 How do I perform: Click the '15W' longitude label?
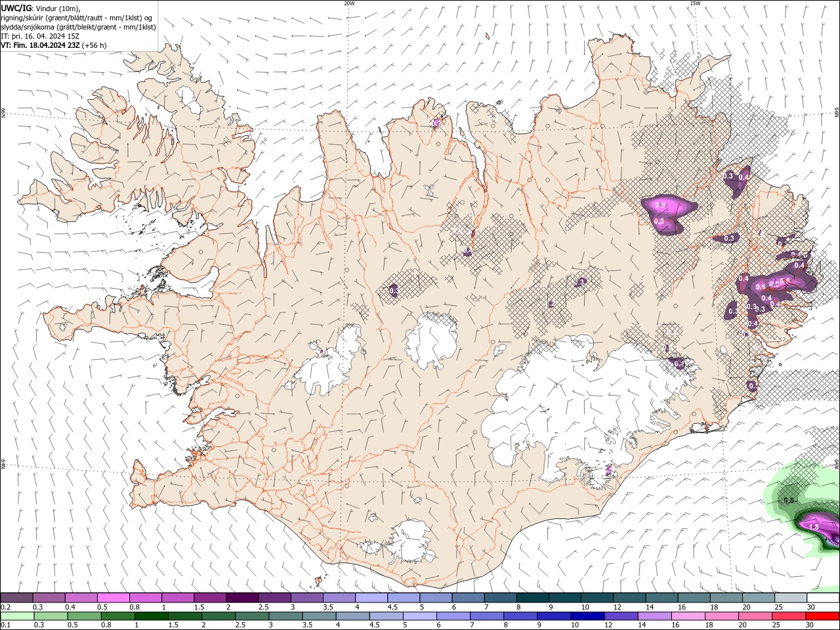click(695, 3)
